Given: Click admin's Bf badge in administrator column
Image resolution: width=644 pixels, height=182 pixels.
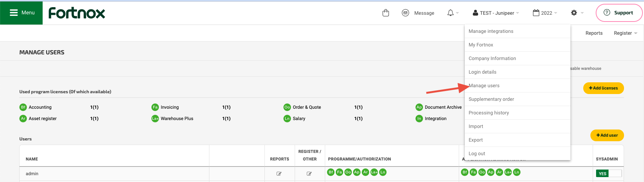Looking at the screenshot, I should [x=465, y=172].
